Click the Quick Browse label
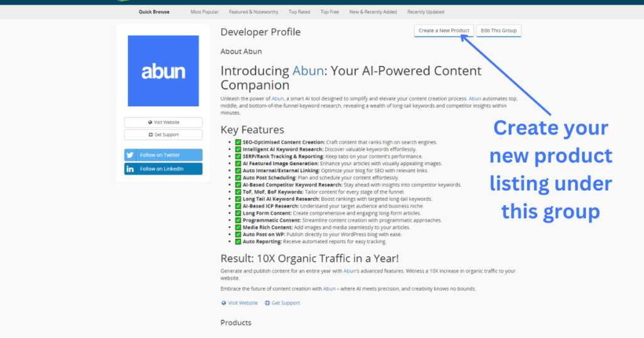Viewport: 644px width, 338px height. click(x=154, y=12)
